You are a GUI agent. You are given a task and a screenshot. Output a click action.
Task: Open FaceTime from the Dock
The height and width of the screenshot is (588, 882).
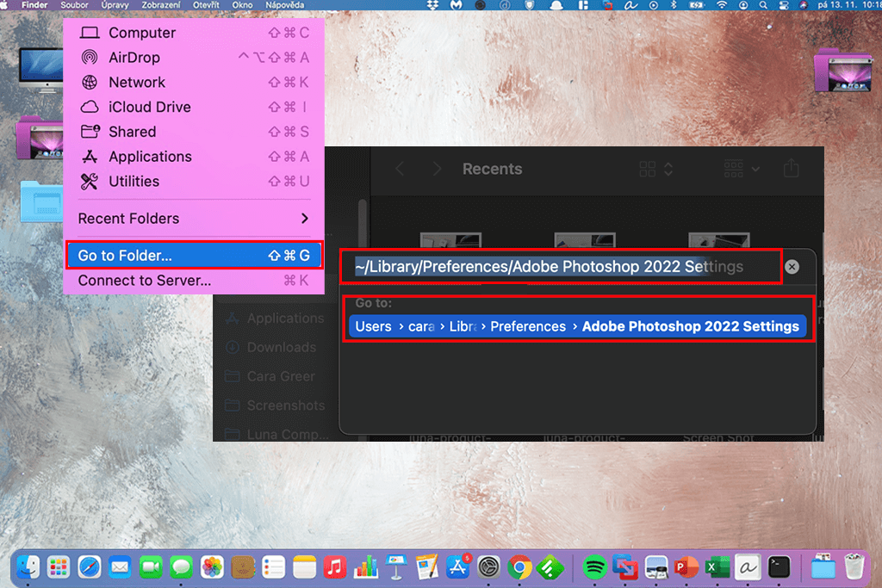pyautogui.click(x=151, y=567)
